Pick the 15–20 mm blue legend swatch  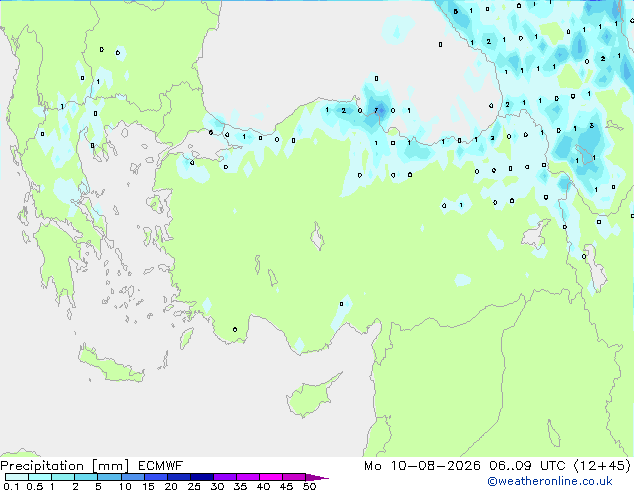coord(155,477)
